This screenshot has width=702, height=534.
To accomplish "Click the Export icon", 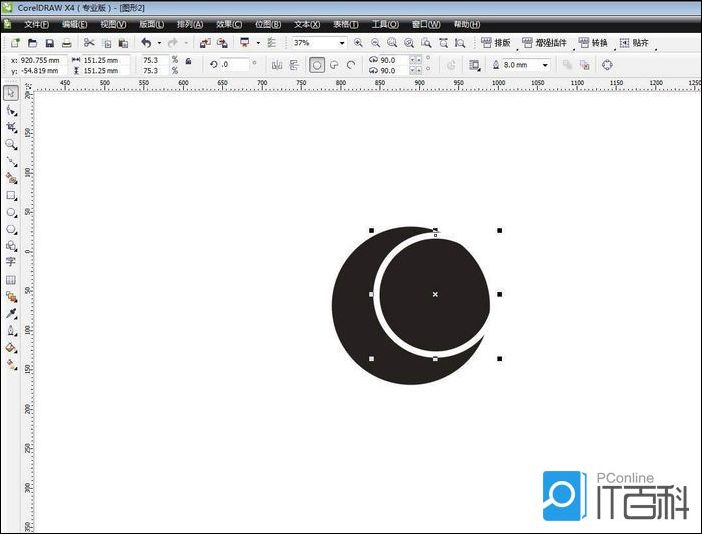I will coord(222,43).
